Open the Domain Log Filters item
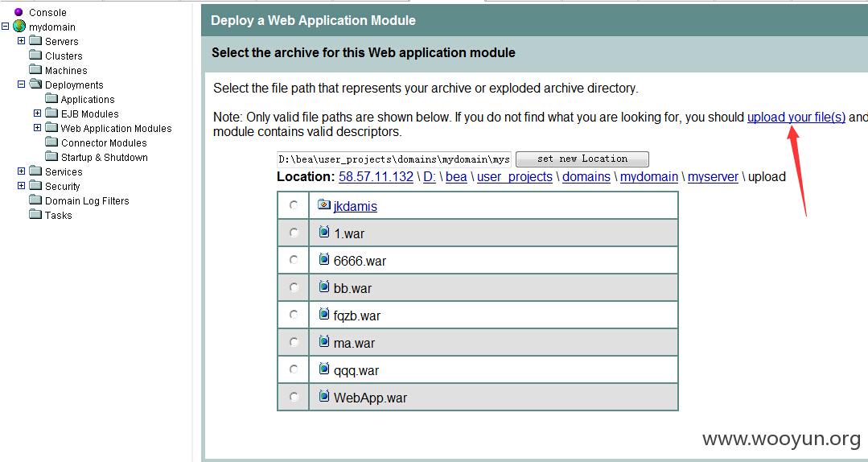Viewport: 868px width, 462px height. 87,200
